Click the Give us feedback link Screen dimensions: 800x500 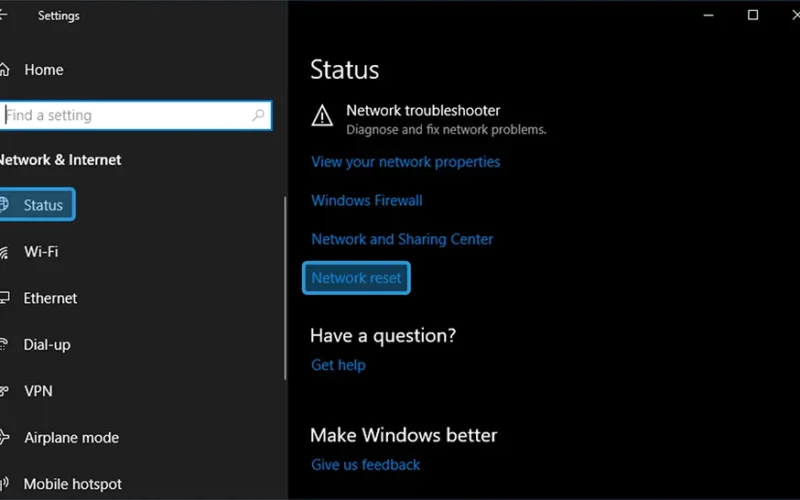(x=365, y=465)
